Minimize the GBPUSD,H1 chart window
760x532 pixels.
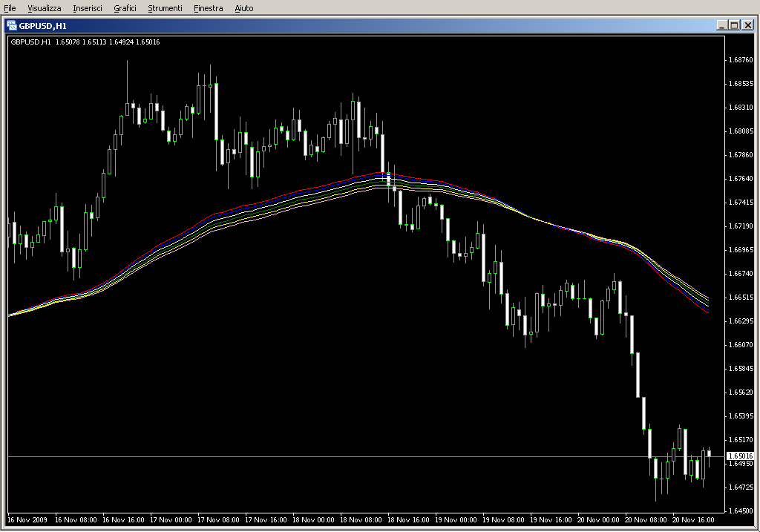721,25
